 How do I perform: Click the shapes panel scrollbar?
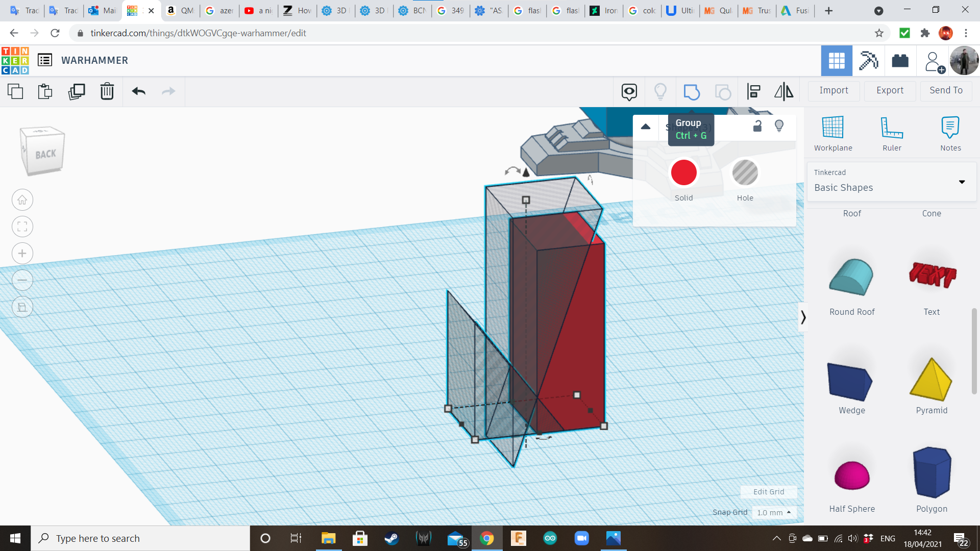point(974,351)
